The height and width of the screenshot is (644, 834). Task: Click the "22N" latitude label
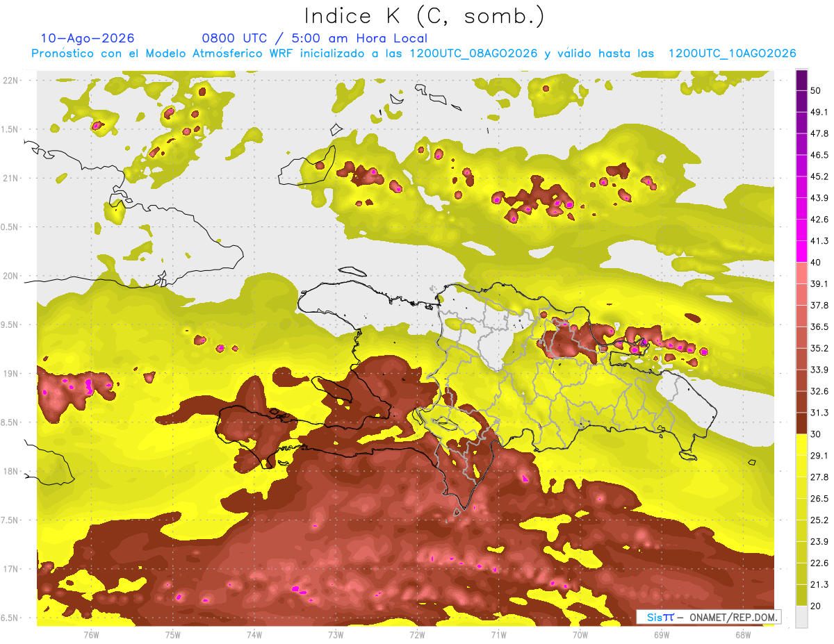pos(12,80)
